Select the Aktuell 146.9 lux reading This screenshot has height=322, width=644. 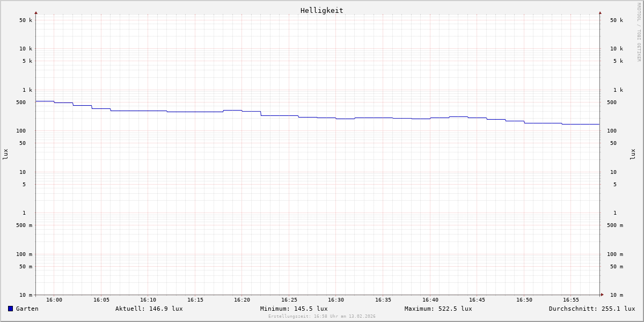coord(149,309)
